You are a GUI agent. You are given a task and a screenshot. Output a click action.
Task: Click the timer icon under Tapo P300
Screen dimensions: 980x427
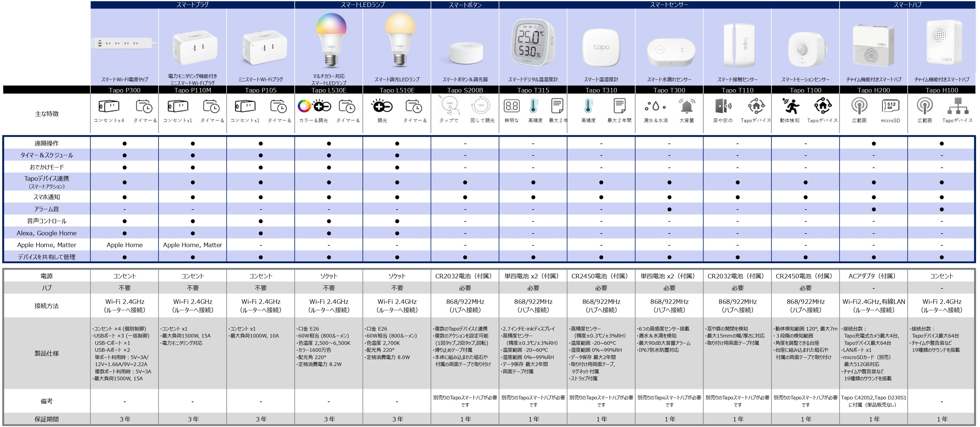click(144, 106)
